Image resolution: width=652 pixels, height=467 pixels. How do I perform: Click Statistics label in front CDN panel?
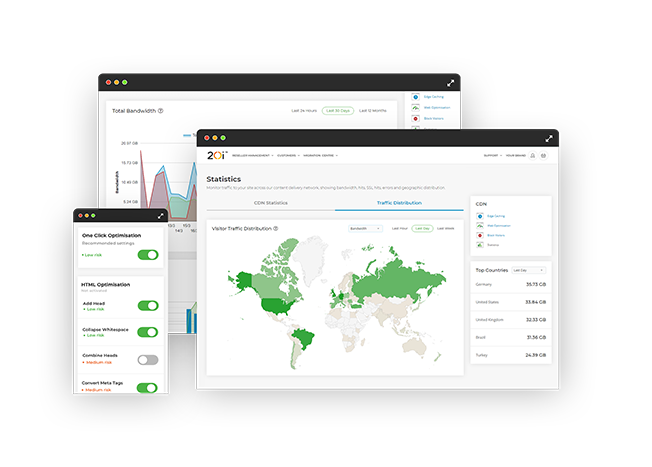(x=493, y=245)
